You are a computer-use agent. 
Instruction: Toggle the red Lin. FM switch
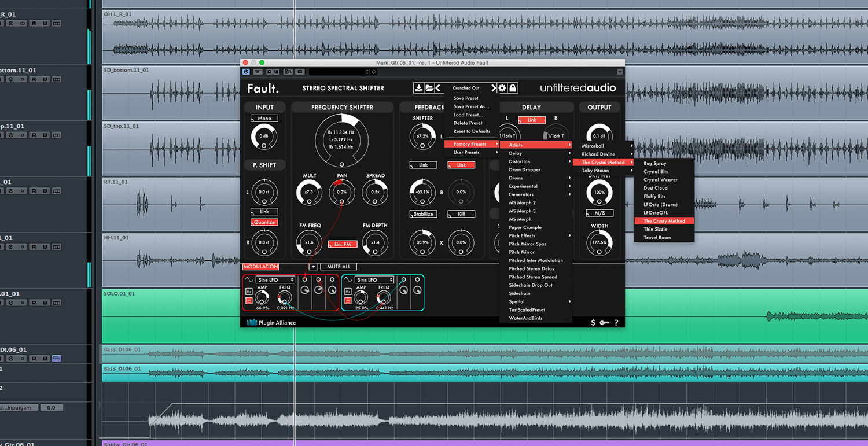click(343, 244)
